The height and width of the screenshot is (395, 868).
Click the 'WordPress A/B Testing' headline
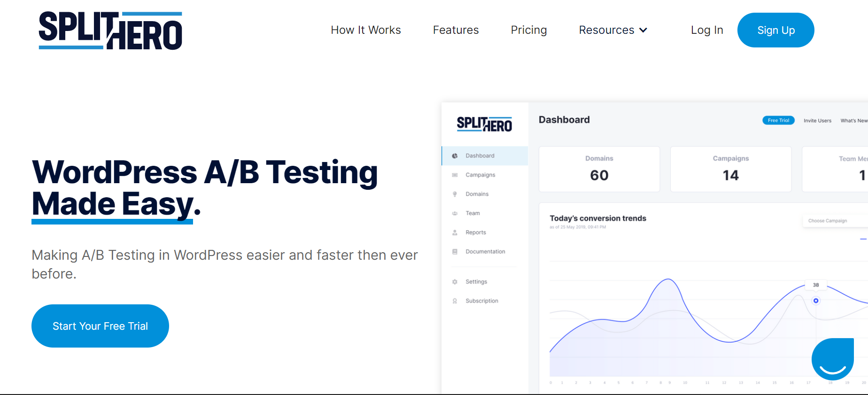pos(205,172)
